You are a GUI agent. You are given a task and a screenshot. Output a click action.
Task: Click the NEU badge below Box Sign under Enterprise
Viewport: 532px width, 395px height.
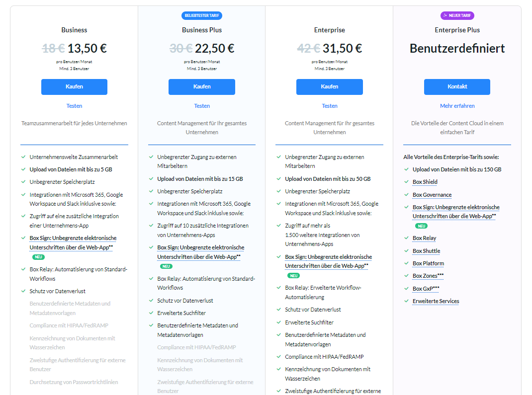(293, 275)
